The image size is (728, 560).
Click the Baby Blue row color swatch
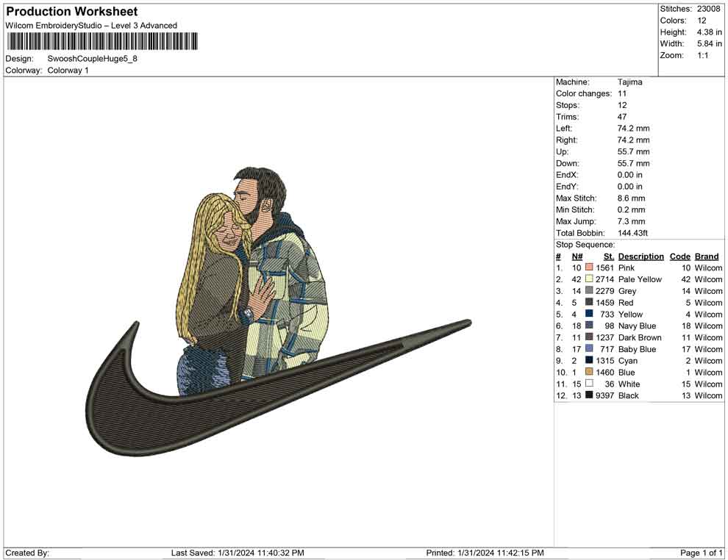pos(589,348)
